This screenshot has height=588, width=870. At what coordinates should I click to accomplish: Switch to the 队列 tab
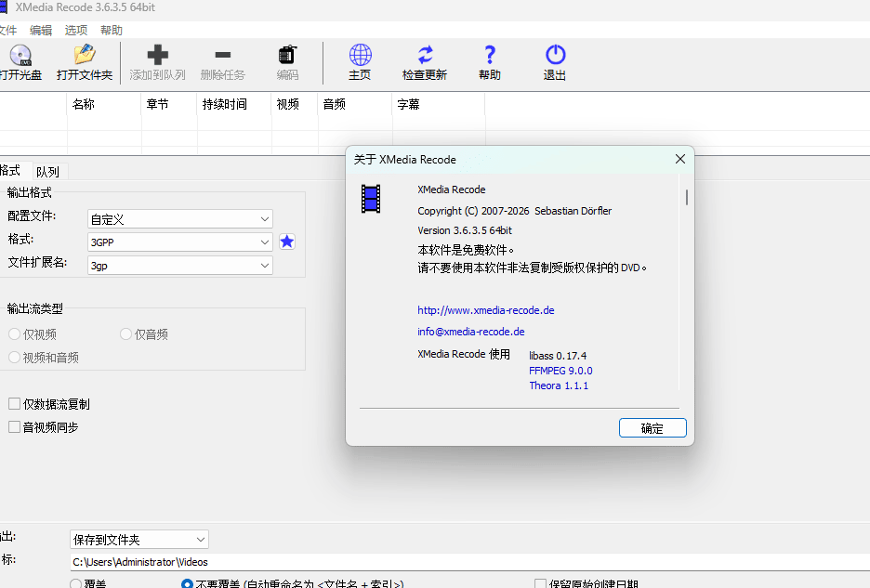47,172
